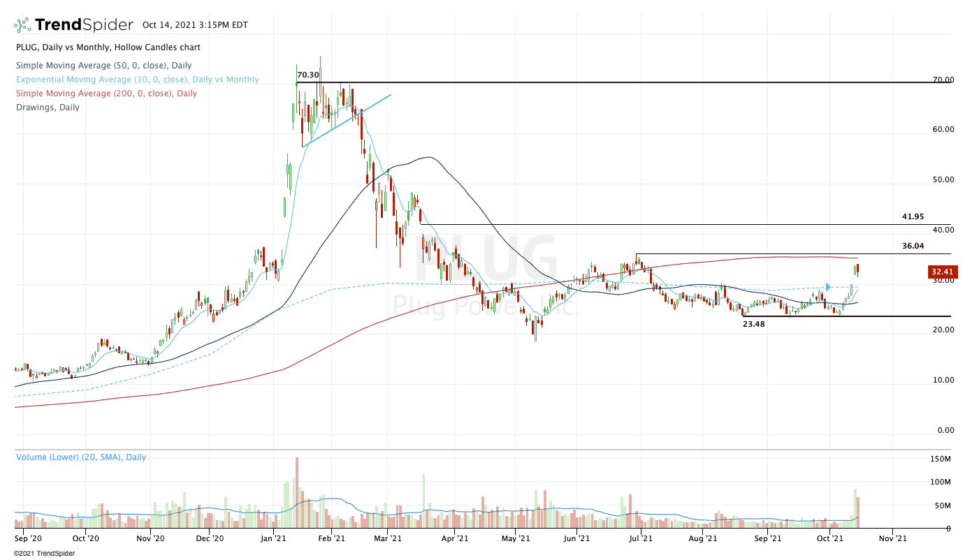Click the Drawings, Daily legend entry
Screen dimensions: 972x560
point(46,108)
